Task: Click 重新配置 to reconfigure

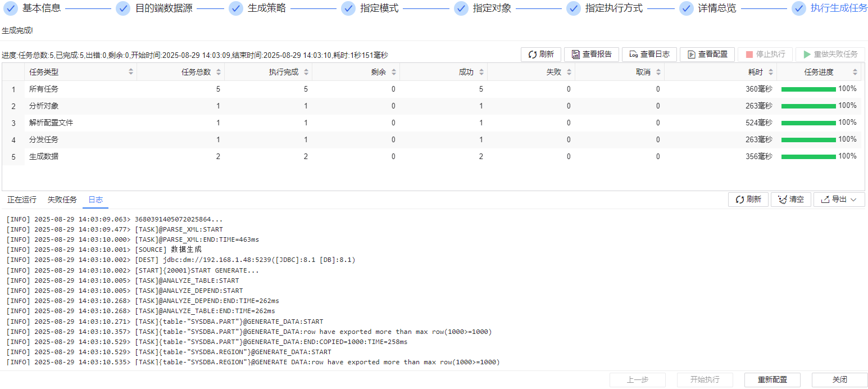Action: [x=772, y=380]
